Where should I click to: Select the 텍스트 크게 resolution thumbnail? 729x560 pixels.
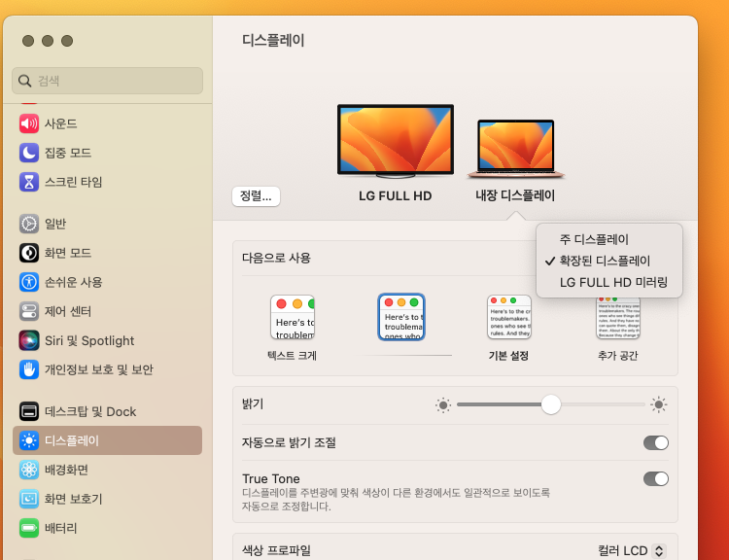[293, 317]
